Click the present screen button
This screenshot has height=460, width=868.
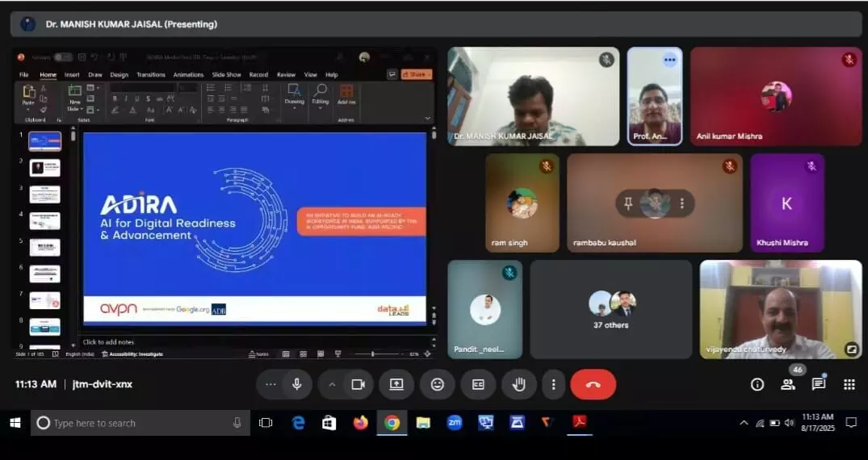point(396,384)
